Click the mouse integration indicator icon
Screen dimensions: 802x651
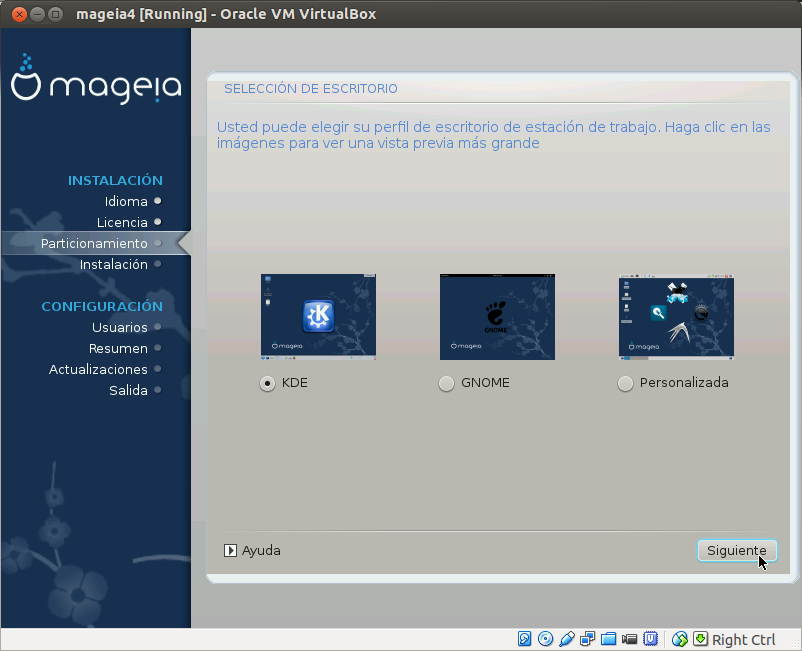point(679,639)
